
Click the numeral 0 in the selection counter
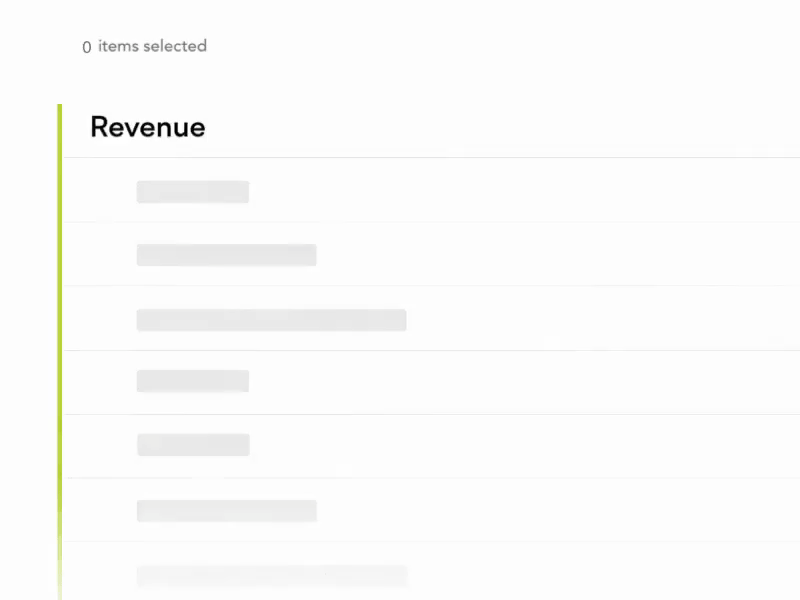[x=86, y=47]
